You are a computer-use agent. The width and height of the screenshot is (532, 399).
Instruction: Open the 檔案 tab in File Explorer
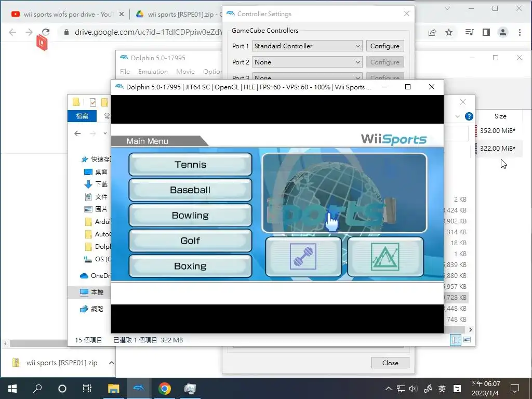82,116
